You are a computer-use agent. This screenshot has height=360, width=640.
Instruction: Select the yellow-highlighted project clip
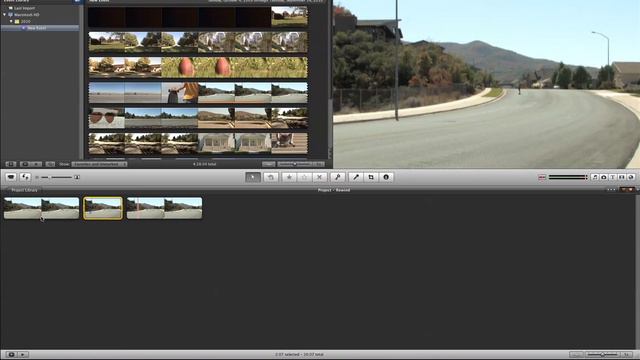click(x=103, y=208)
